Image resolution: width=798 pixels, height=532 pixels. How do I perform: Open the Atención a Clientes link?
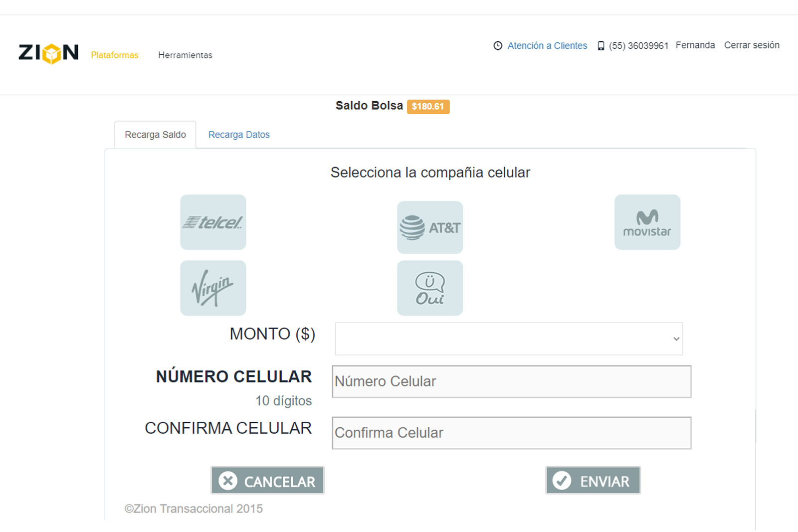point(547,46)
